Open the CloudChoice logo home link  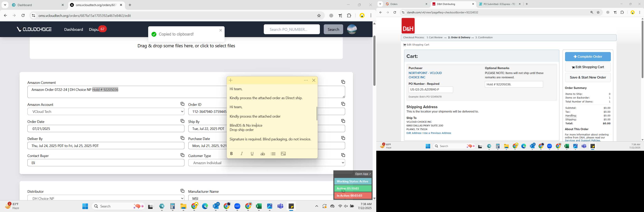(x=34, y=29)
